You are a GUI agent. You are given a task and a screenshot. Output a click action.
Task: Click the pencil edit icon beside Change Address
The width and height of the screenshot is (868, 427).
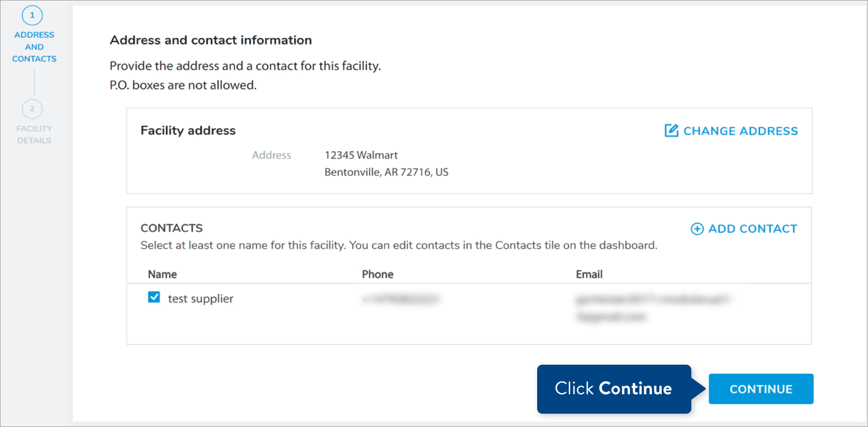coord(671,130)
